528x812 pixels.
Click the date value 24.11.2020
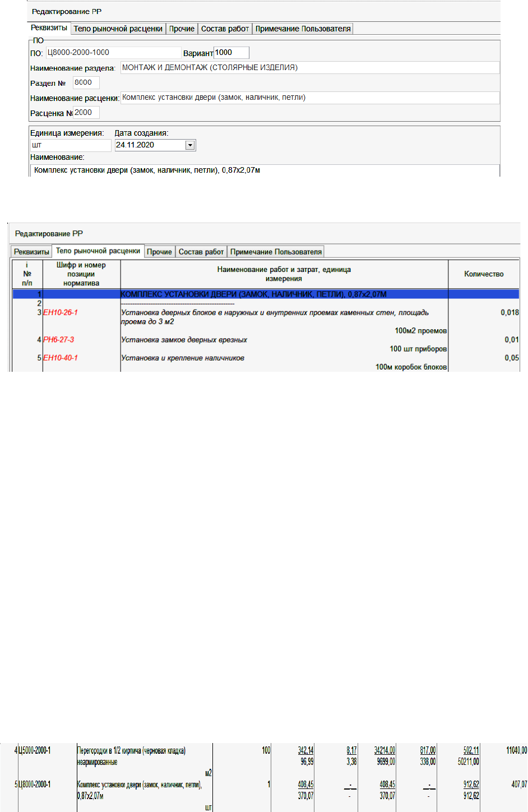point(135,145)
